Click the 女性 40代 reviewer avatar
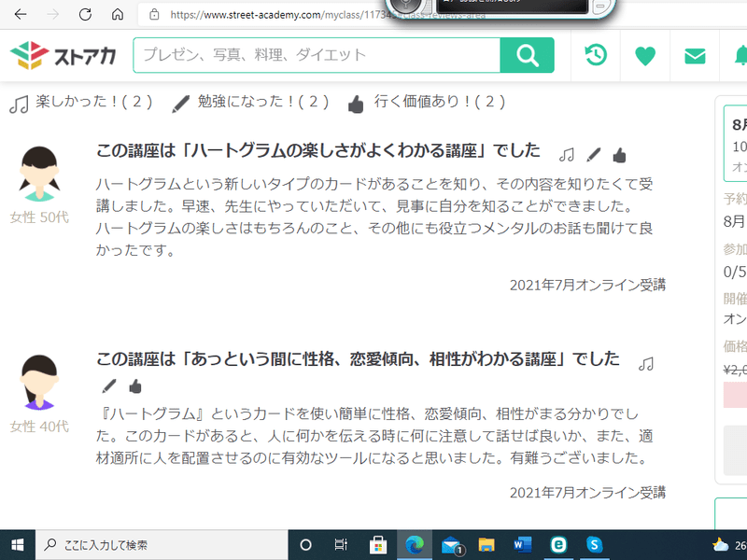747x560 pixels. (39, 382)
